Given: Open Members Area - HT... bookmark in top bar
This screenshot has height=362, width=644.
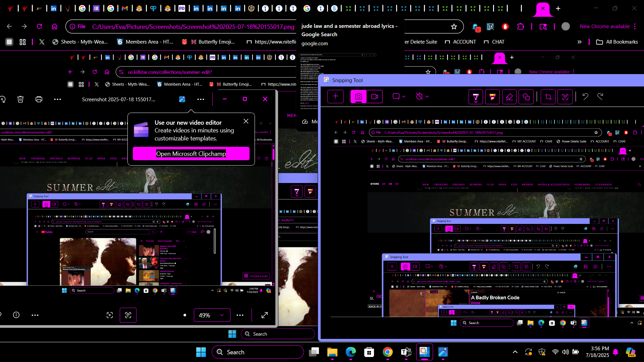Looking at the screenshot, I should pos(145,42).
